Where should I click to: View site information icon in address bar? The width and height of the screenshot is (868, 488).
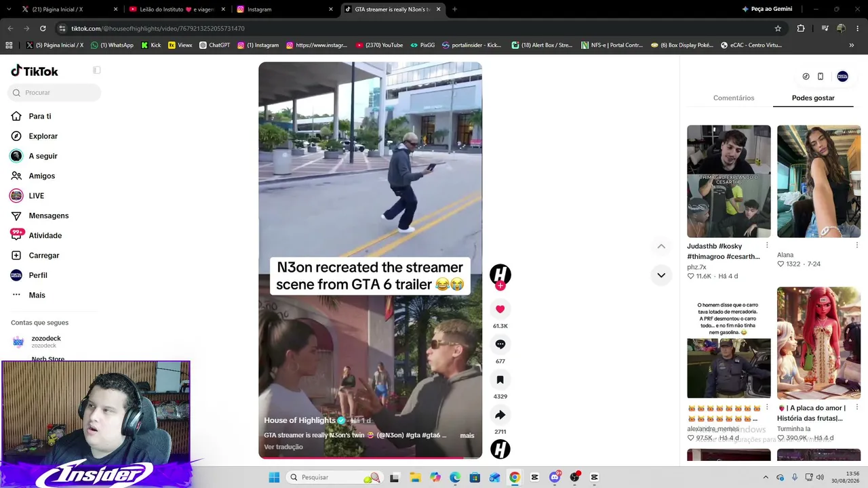pyautogui.click(x=62, y=28)
